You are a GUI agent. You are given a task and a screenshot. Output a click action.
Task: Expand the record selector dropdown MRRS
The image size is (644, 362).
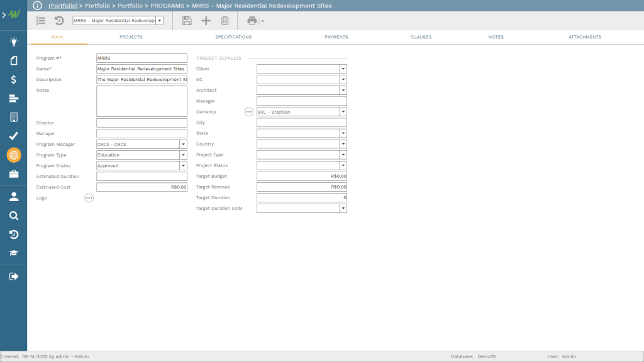pyautogui.click(x=159, y=21)
